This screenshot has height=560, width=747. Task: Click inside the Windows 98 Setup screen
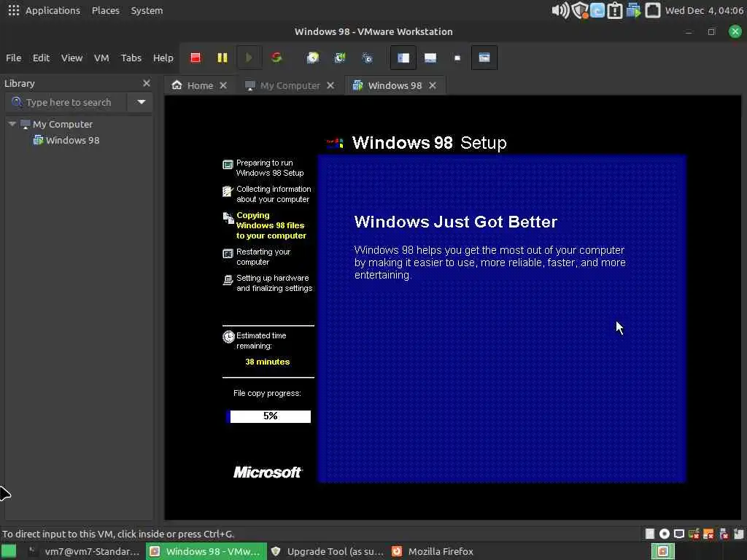pos(452,307)
